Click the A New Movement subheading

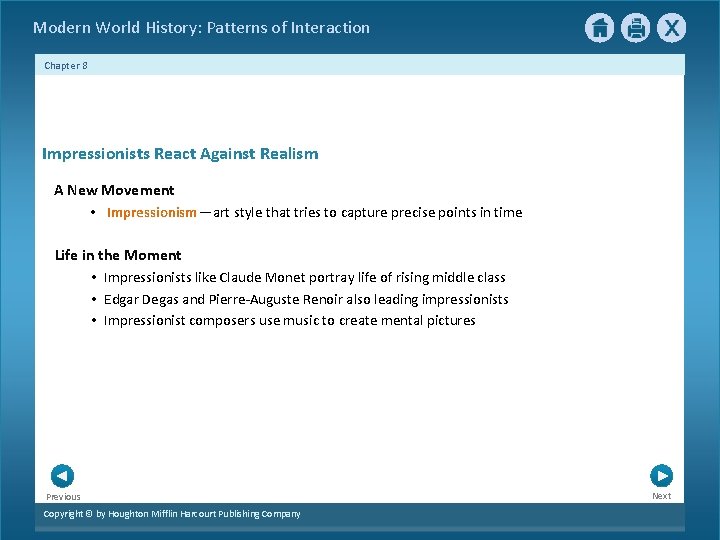coord(114,190)
